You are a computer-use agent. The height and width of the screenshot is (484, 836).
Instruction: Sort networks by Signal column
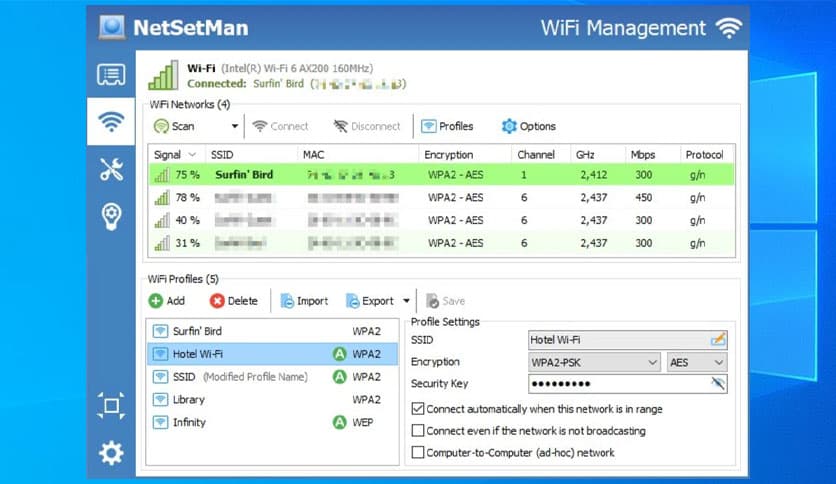coord(176,155)
